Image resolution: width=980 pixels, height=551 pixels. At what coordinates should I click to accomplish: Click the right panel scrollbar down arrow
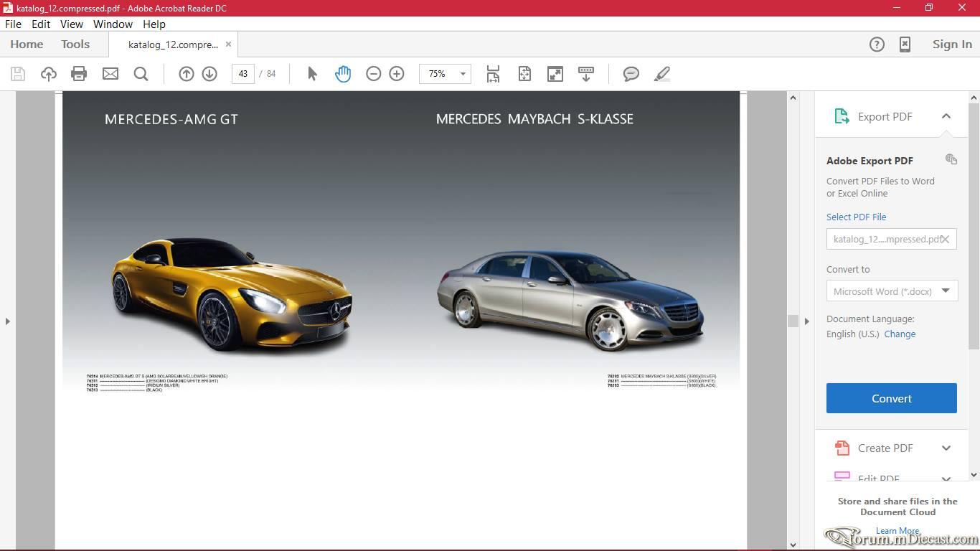[x=974, y=474]
